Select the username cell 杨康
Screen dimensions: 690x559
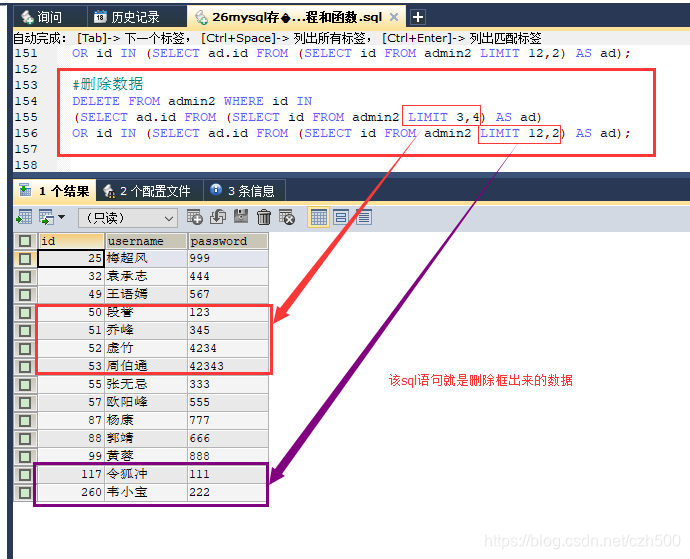[x=146, y=420]
